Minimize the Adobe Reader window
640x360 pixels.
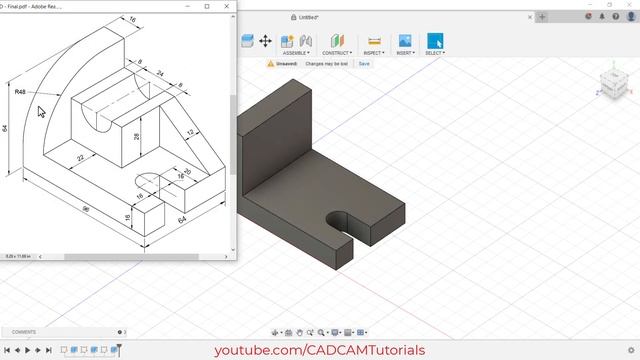tap(188, 7)
